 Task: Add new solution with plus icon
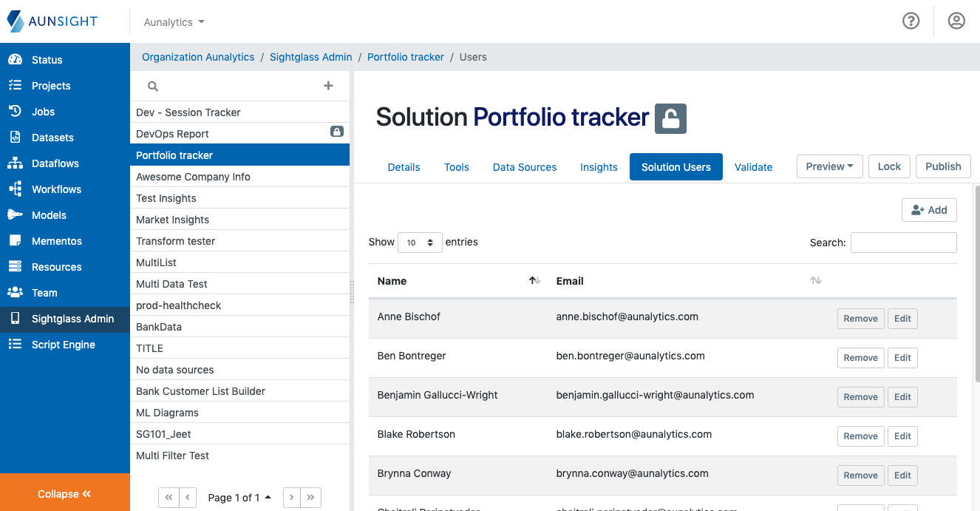tap(329, 86)
